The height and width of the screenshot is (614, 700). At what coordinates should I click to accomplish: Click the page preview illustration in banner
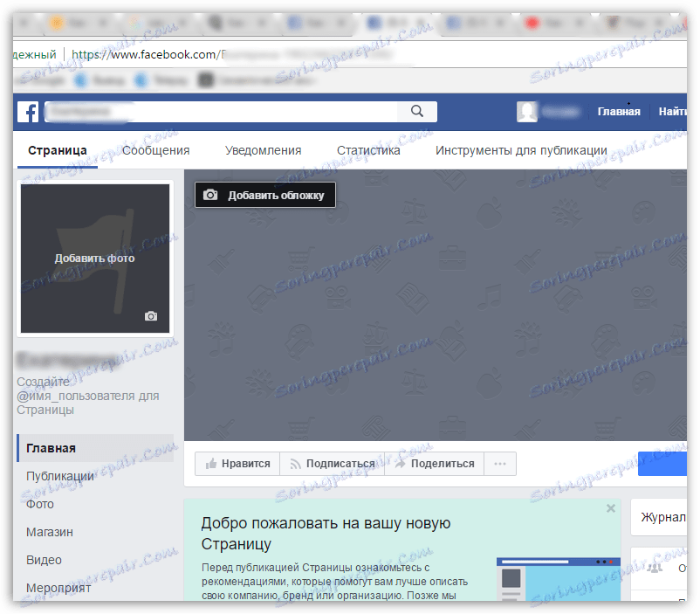tap(559, 579)
